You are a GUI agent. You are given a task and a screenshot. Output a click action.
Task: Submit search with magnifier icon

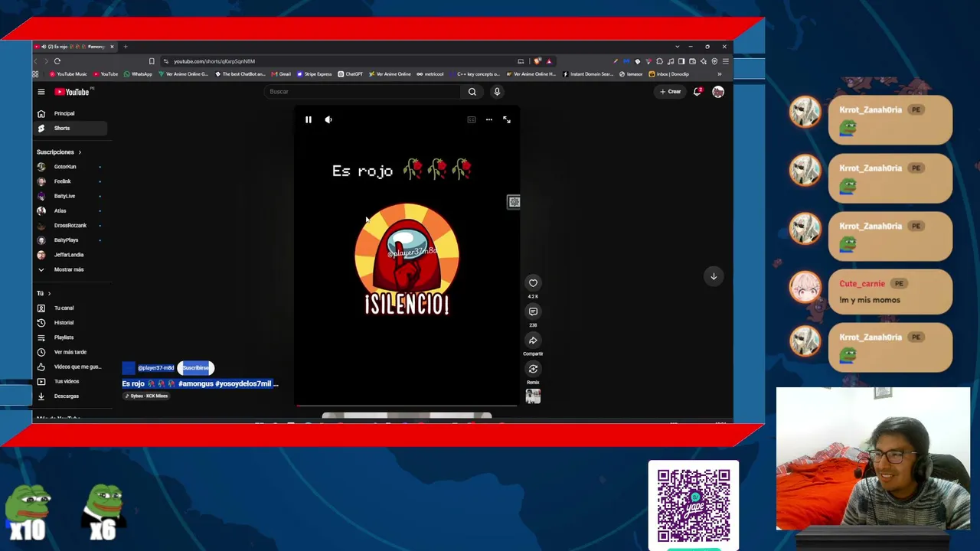coord(472,92)
